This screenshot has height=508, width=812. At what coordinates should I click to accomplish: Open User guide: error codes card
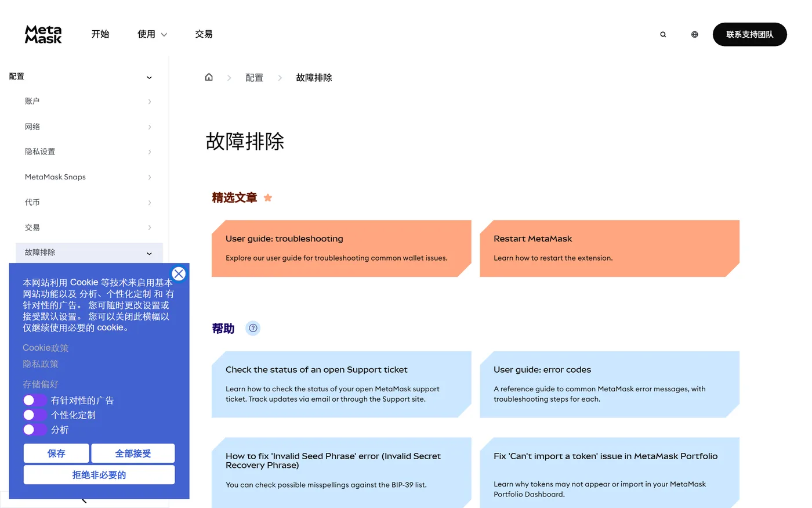click(x=610, y=384)
